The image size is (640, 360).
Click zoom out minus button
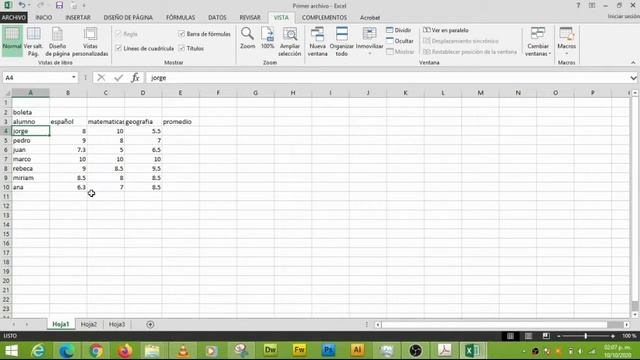(x=559, y=336)
